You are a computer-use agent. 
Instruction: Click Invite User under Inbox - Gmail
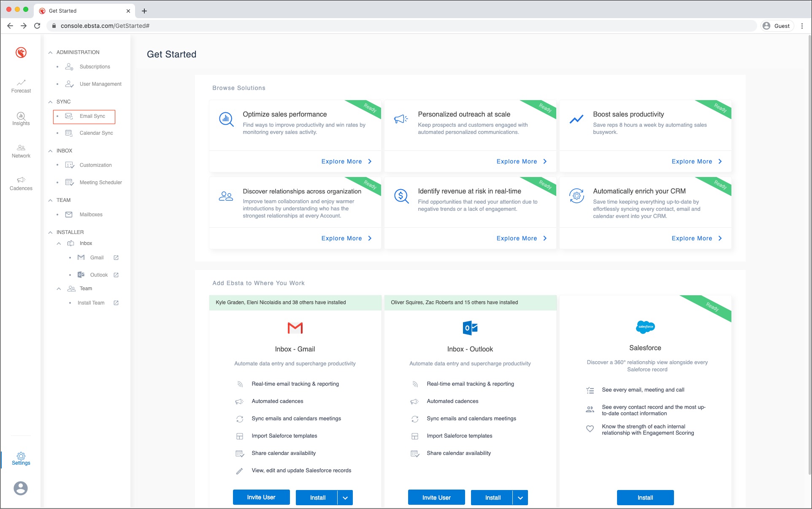261,497
